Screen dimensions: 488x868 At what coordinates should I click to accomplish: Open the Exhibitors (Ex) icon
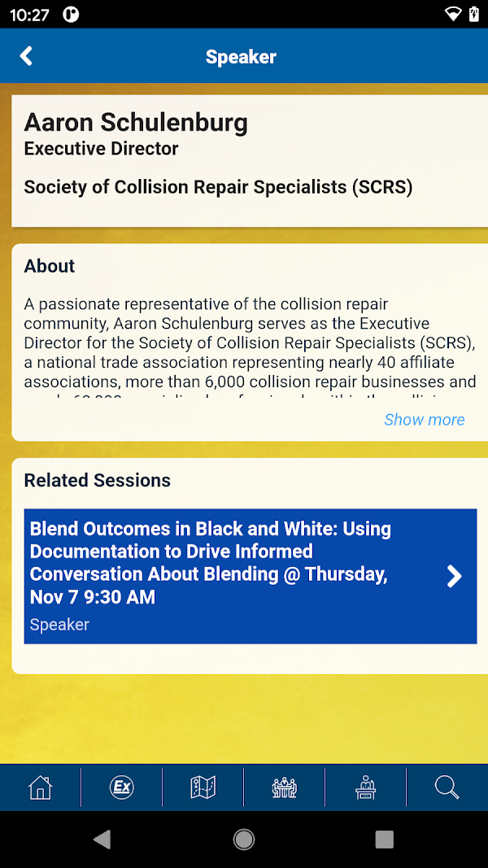tap(122, 787)
